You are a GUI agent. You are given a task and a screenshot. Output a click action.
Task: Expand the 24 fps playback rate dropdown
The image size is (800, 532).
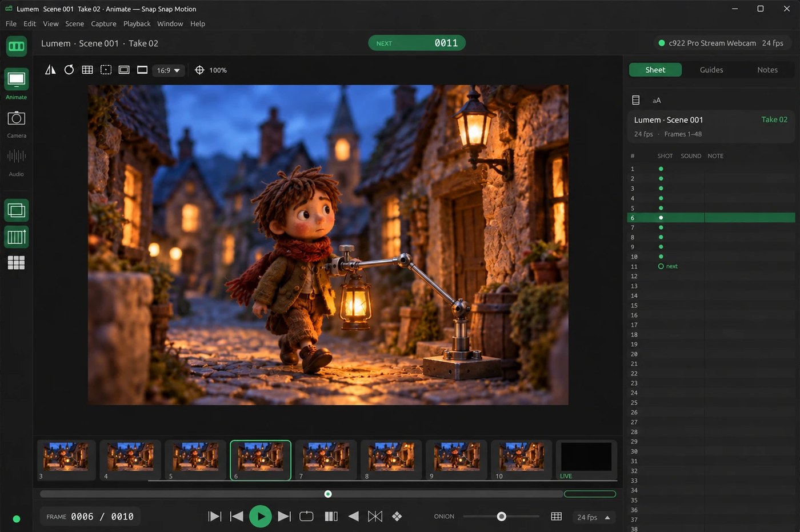point(594,517)
